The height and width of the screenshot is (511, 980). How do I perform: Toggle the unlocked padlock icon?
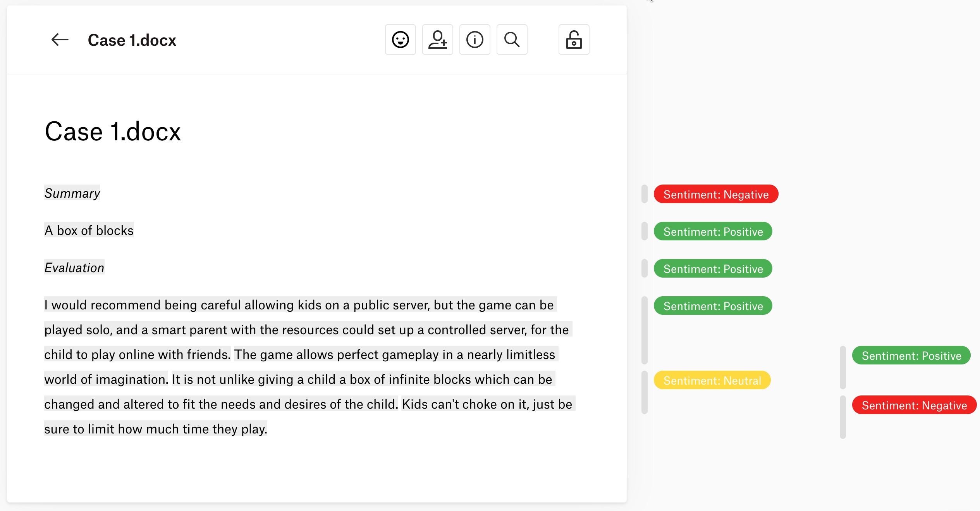pos(574,40)
